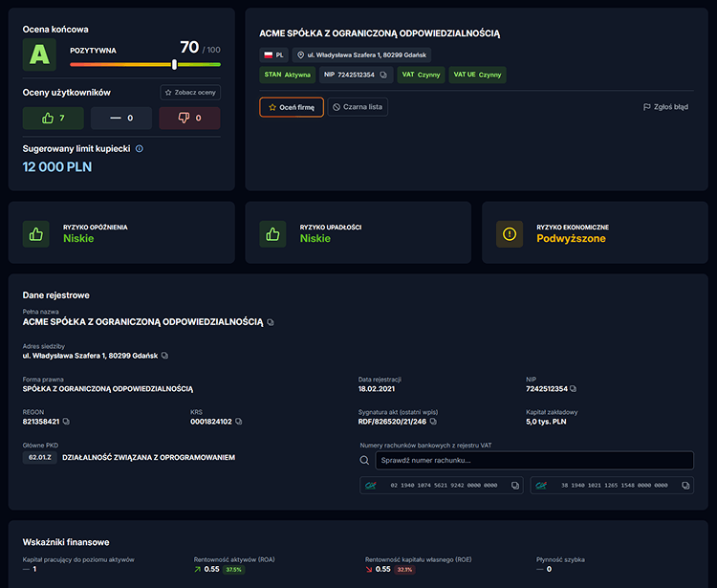Click the Forma prawna value text
The height and width of the screenshot is (588, 717).
click(x=108, y=389)
